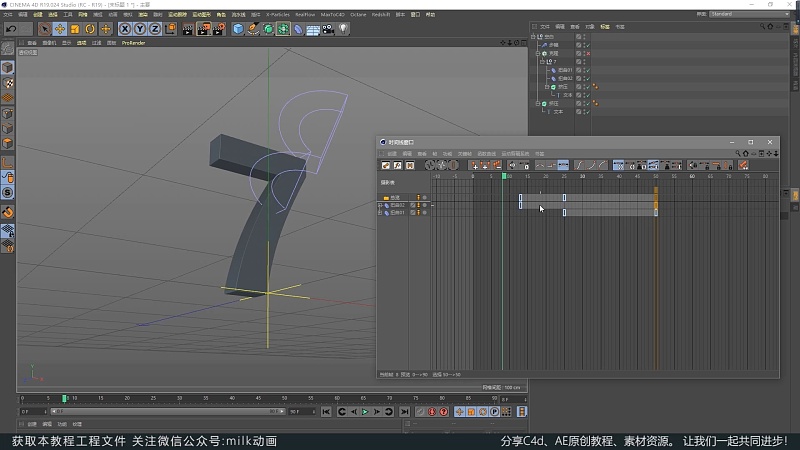Toggle the step effector green checkmark

coord(588,45)
